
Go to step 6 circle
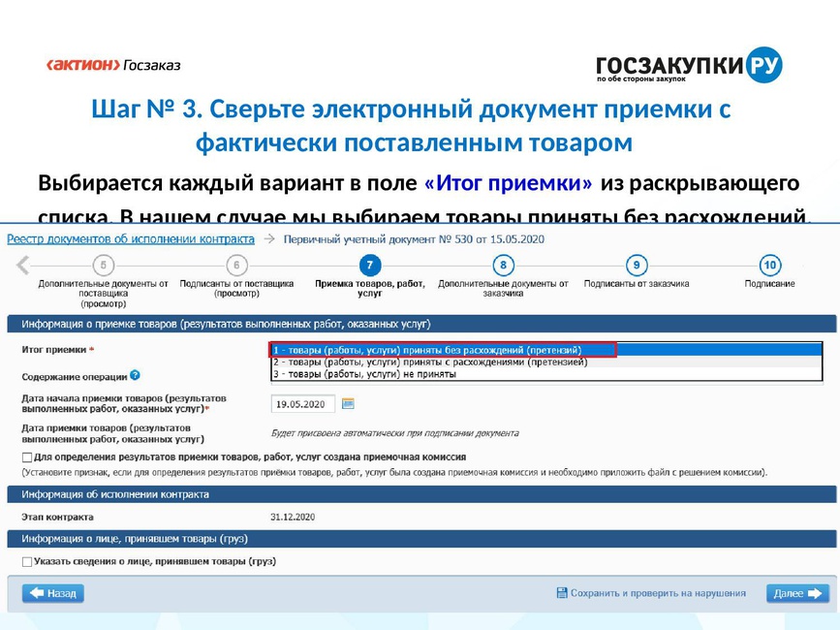(236, 265)
